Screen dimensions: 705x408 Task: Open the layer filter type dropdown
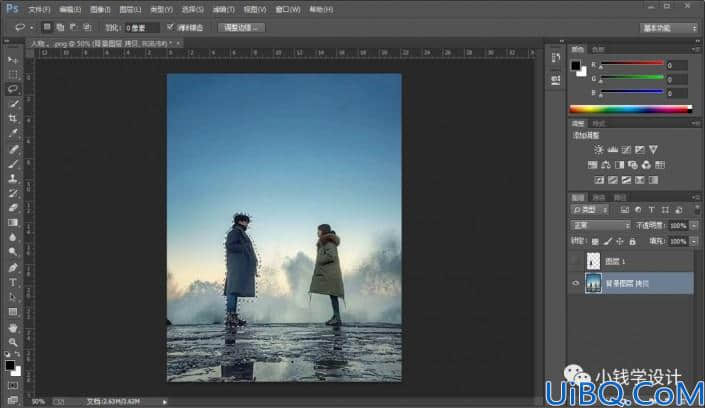tap(590, 210)
